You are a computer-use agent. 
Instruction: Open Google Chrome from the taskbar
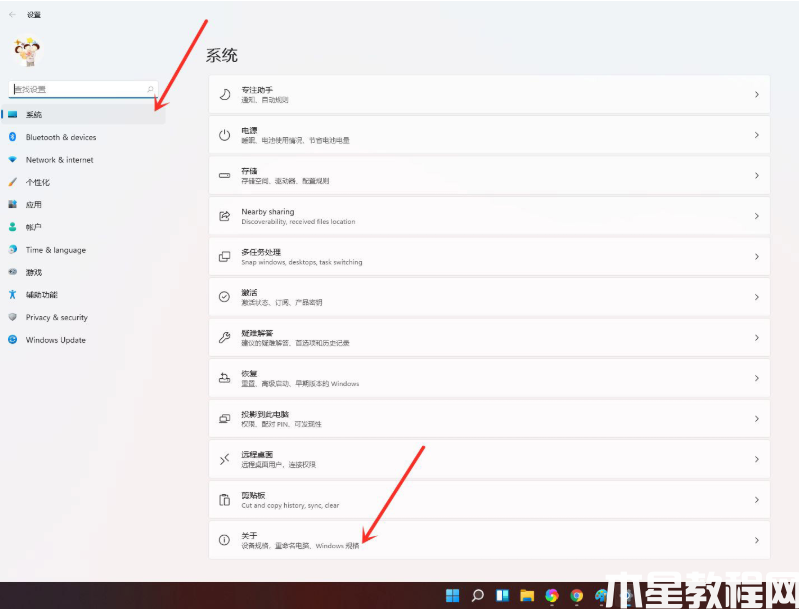pos(577,595)
